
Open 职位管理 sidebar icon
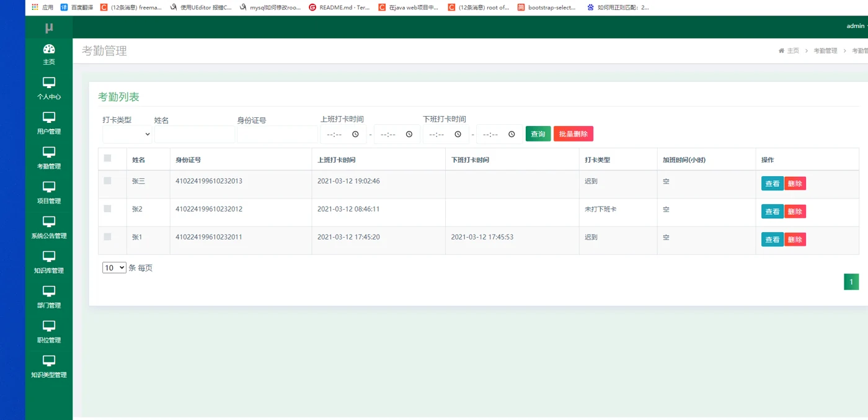click(49, 326)
